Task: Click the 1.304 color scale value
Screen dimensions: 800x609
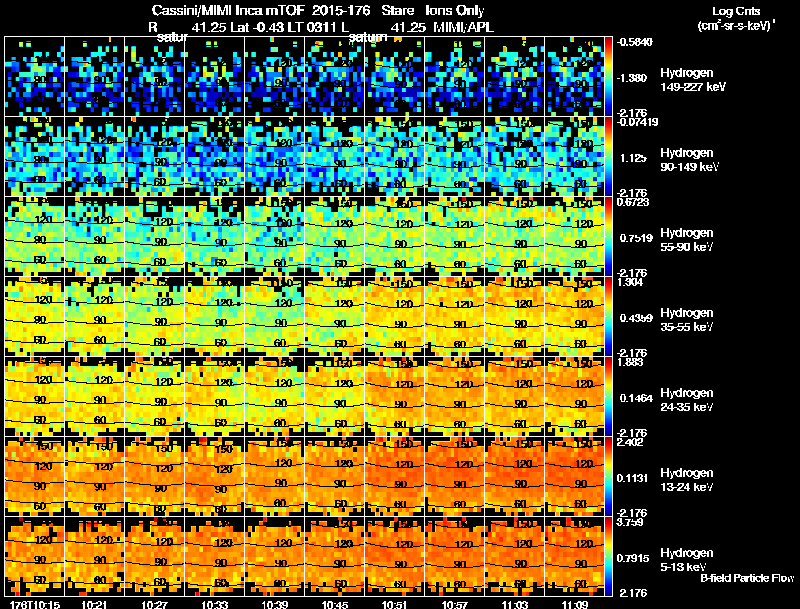Action: tap(630, 282)
